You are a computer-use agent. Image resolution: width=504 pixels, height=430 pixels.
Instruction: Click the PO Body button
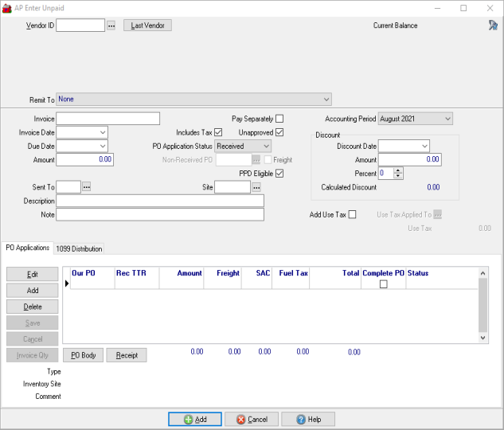(83, 355)
